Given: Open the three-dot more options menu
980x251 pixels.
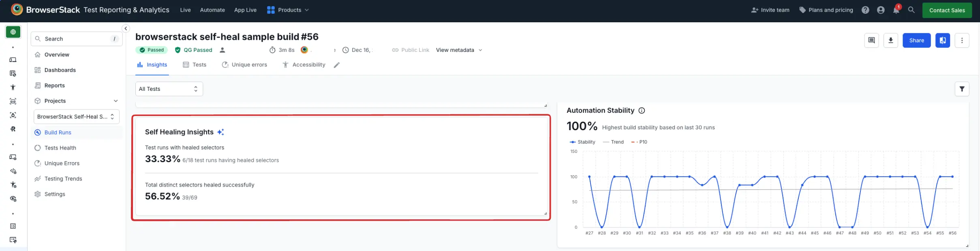Looking at the screenshot, I should click(x=962, y=40).
